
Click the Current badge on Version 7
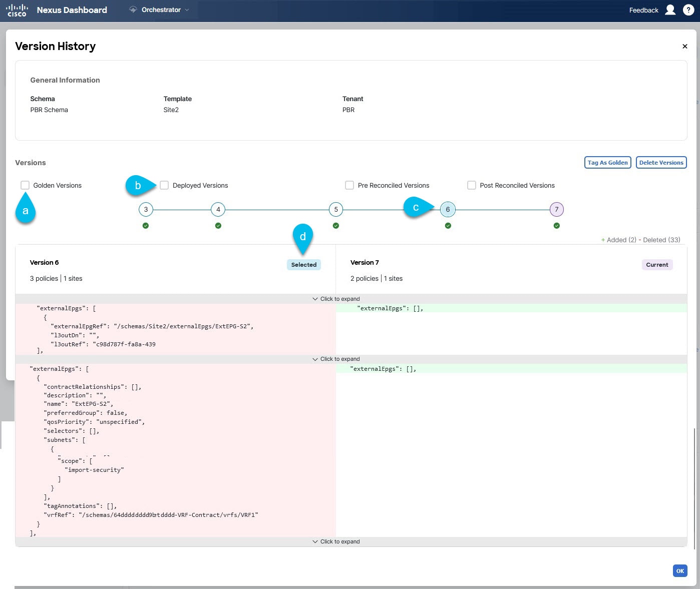(x=657, y=265)
